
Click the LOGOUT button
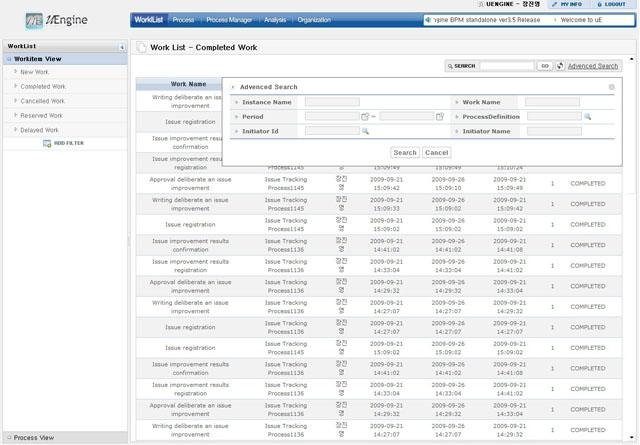coord(611,4)
